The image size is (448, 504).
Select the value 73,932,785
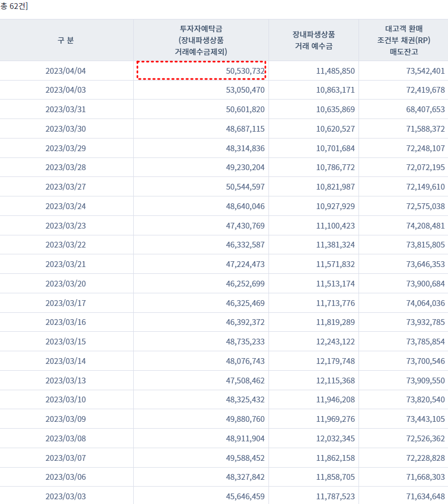pos(425,322)
